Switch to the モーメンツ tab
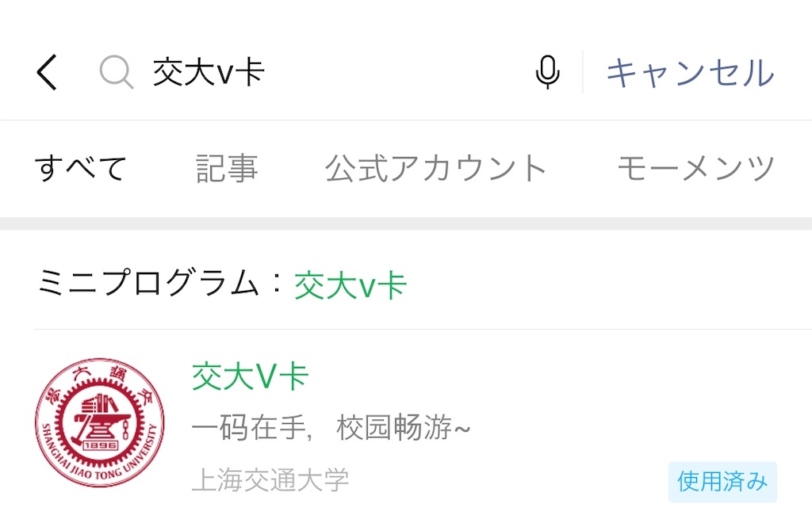The image size is (812, 523). (x=696, y=168)
